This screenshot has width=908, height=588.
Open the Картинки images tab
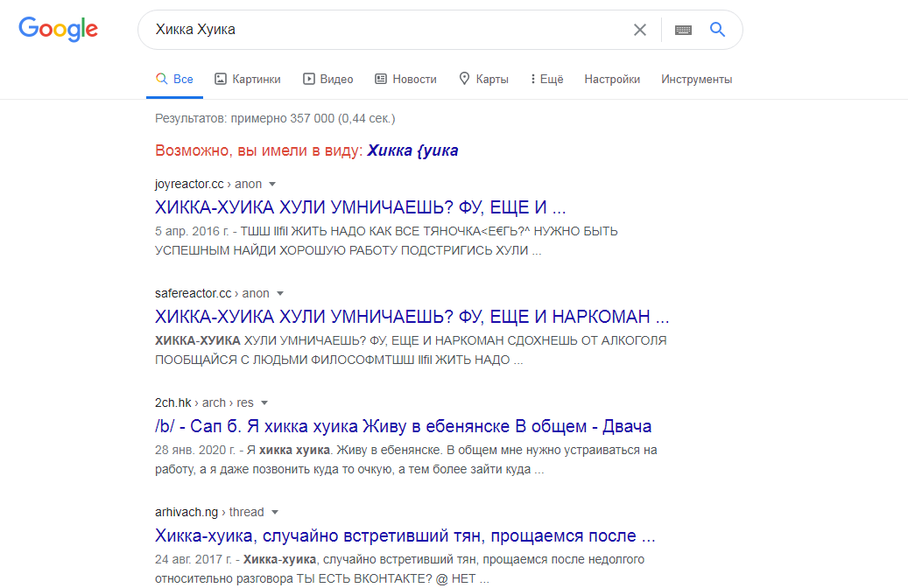tap(248, 79)
